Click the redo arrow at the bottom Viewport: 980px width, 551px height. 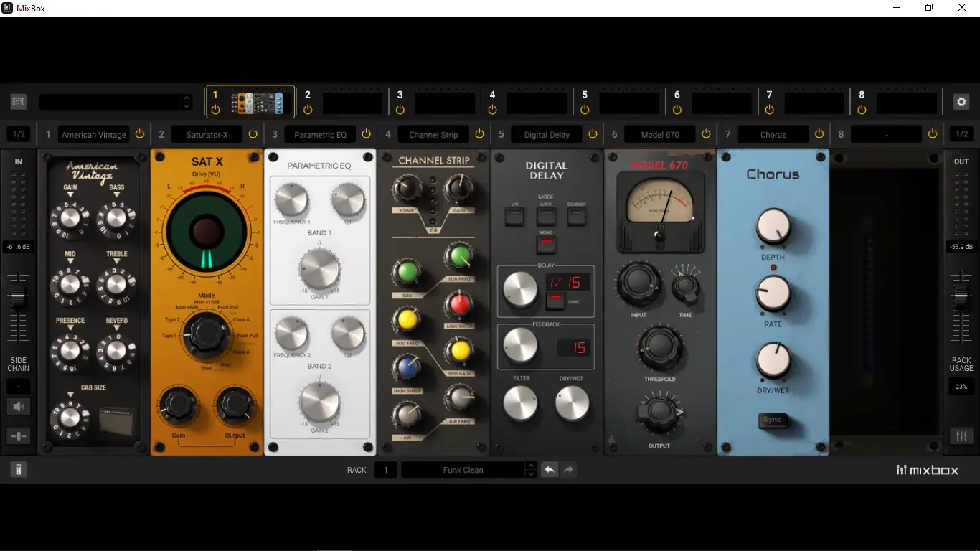568,469
